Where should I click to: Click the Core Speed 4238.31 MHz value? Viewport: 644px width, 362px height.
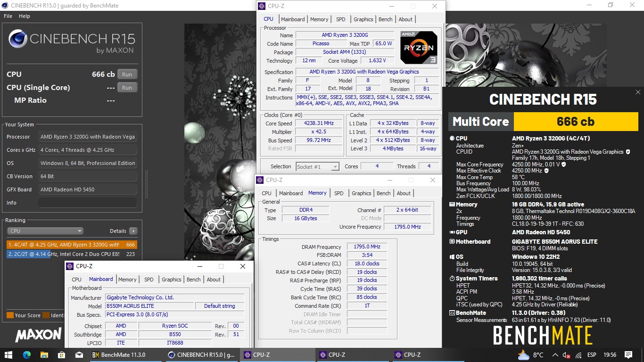pyautogui.click(x=319, y=123)
